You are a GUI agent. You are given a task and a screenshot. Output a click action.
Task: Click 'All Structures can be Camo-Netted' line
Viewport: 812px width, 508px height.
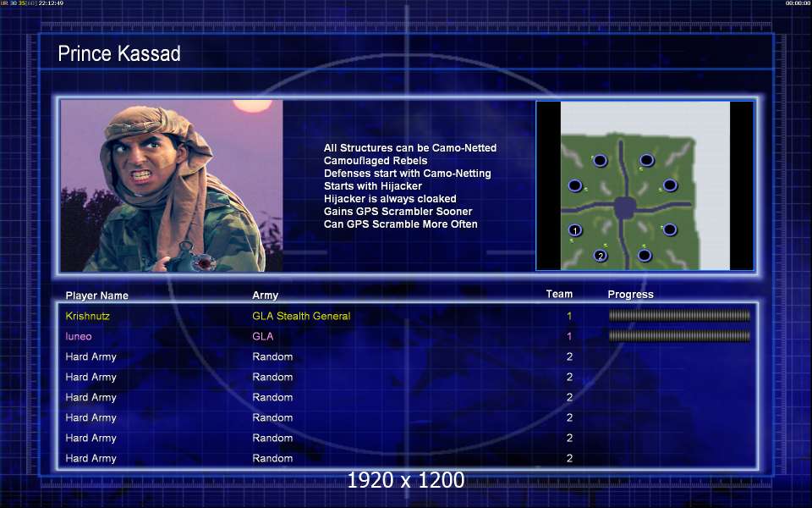pyautogui.click(x=410, y=147)
